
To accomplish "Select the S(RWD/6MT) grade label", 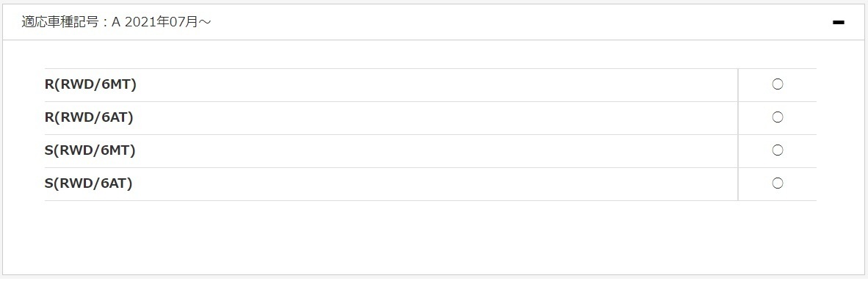I will click(90, 150).
